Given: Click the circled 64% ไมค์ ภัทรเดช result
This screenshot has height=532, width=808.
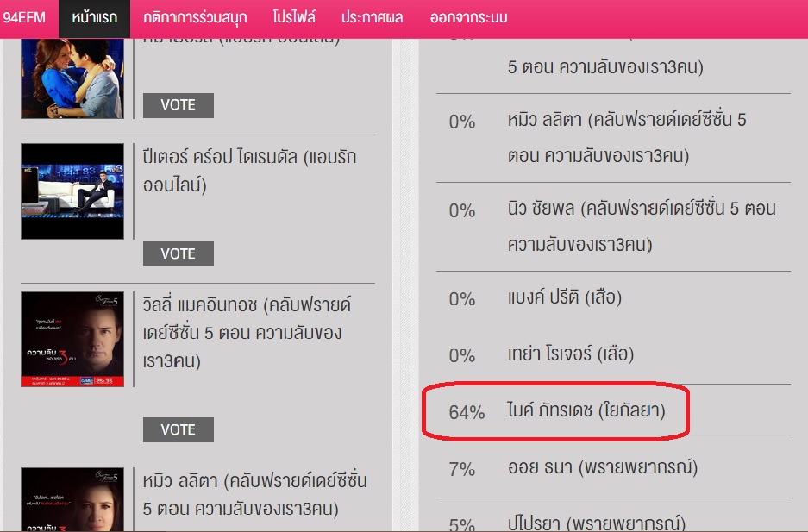Looking at the screenshot, I should click(x=556, y=412).
